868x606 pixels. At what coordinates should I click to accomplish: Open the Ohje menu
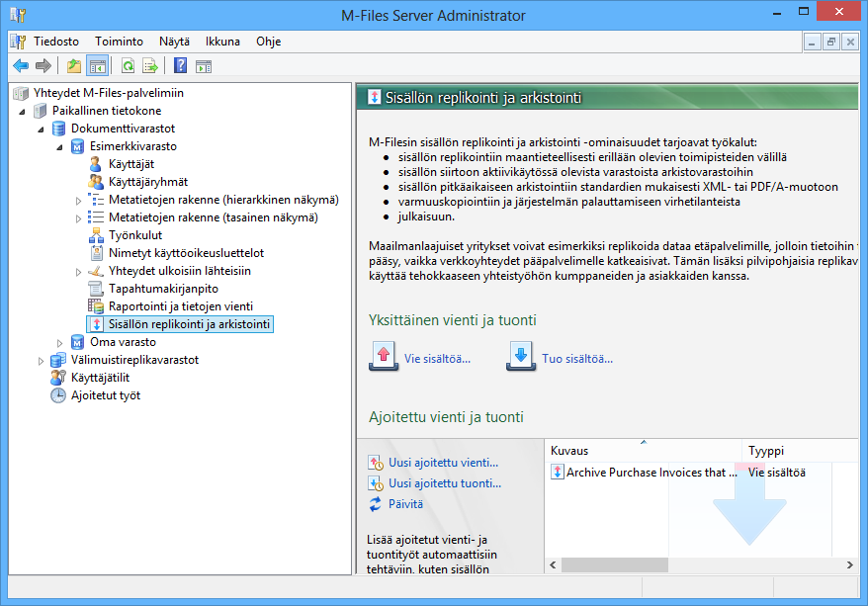click(269, 42)
